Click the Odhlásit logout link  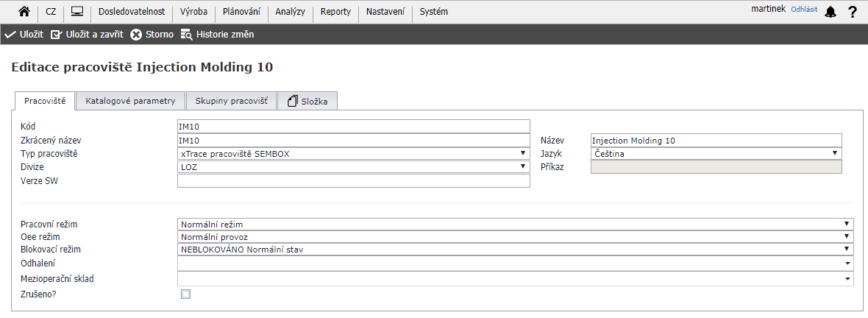[804, 10]
